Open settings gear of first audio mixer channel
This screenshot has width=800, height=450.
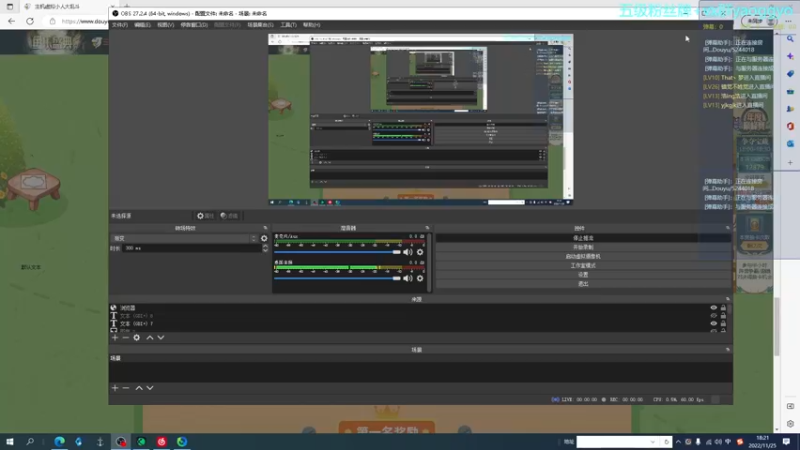point(420,252)
